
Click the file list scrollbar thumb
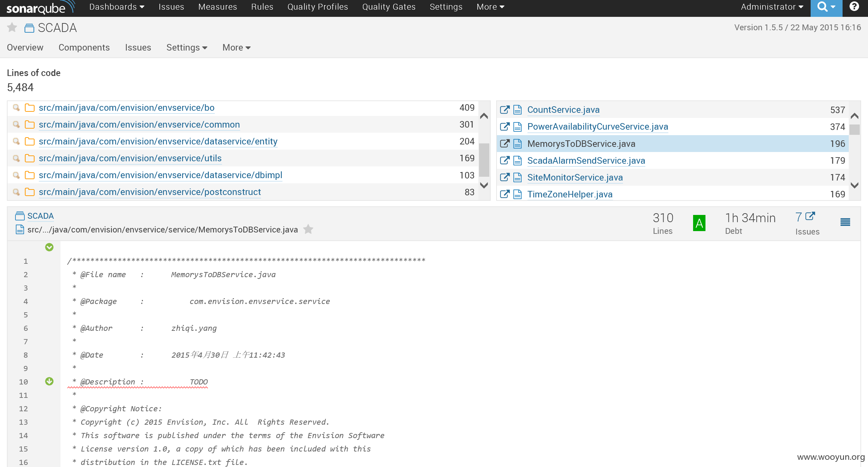click(x=854, y=130)
